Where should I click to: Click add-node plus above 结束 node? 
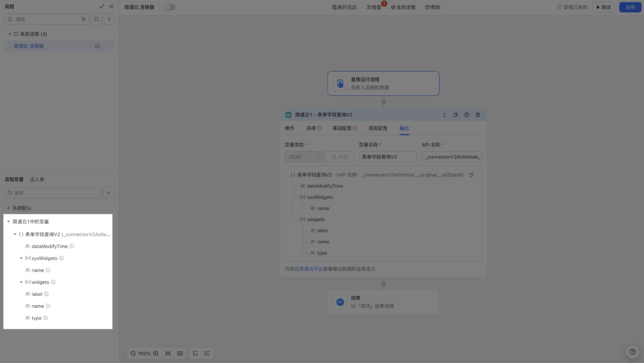(x=383, y=284)
